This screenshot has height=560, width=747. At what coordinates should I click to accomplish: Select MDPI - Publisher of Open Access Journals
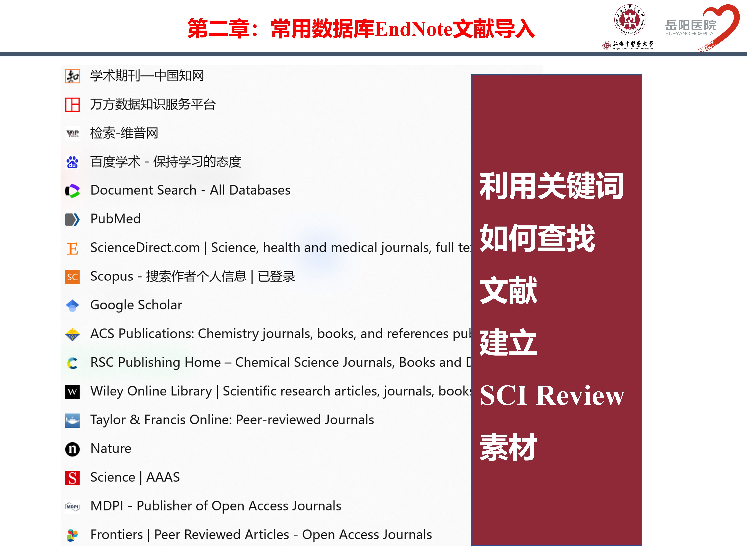click(216, 506)
